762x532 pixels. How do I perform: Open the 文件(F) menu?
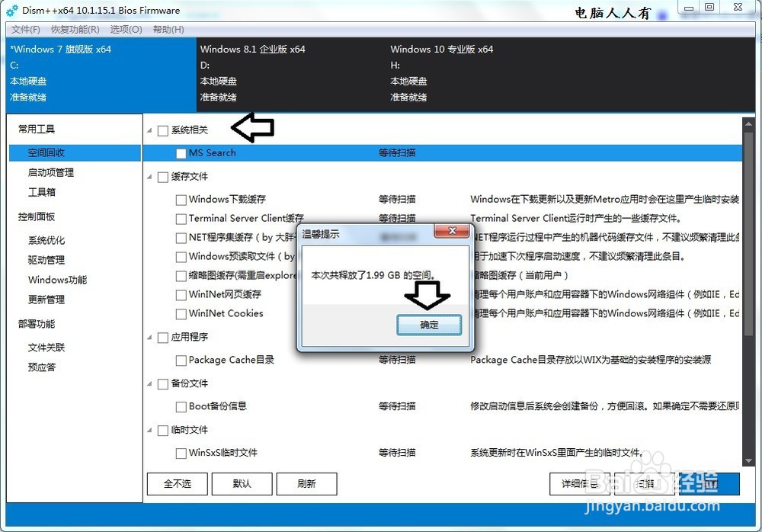point(25,29)
